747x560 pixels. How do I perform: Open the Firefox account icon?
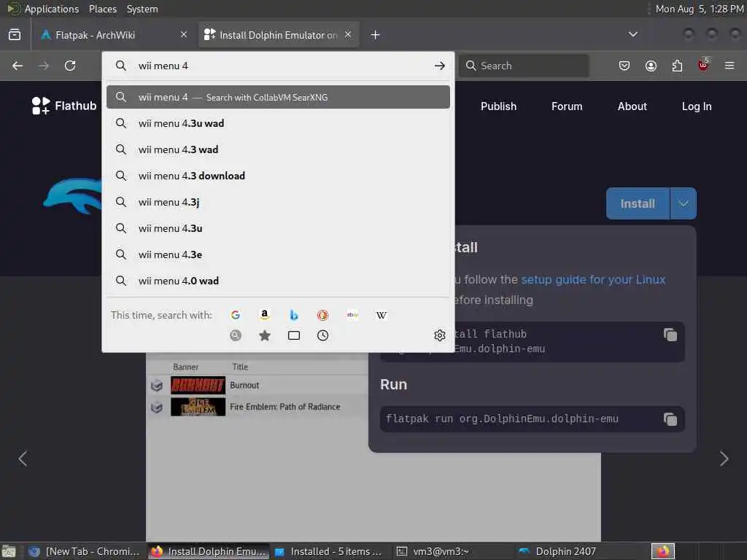651,66
